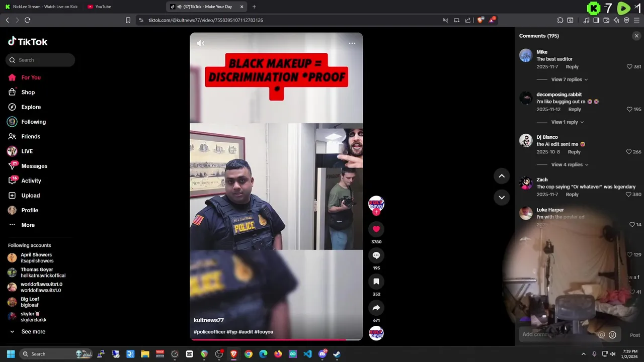The image size is (644, 362).
Task: Click the video progress bar
Action: pyautogui.click(x=276, y=339)
